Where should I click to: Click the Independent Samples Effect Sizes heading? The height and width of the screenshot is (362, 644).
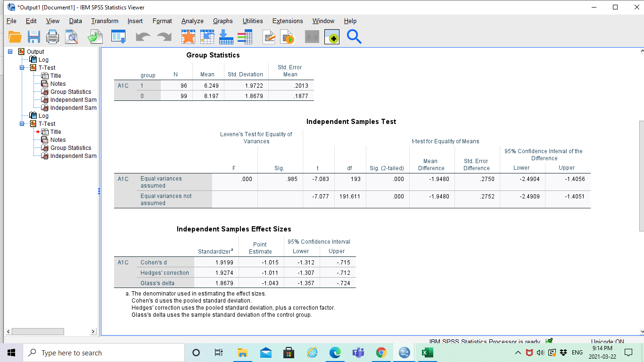pos(234,229)
